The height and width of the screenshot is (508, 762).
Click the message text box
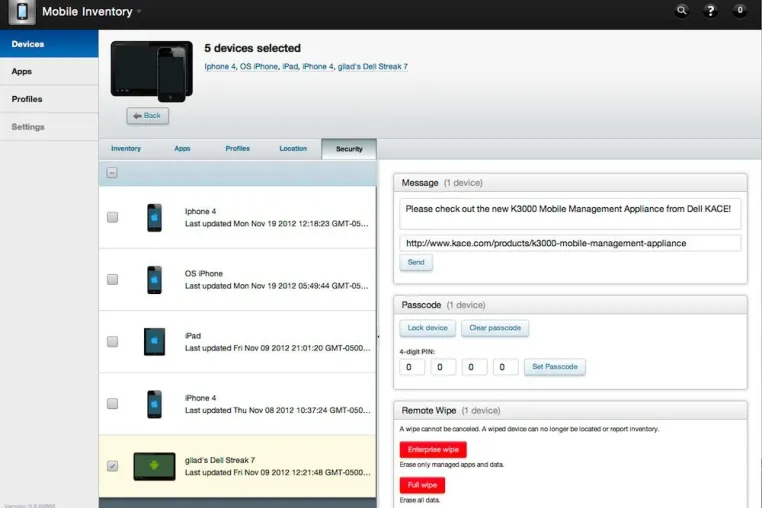[x=570, y=214]
